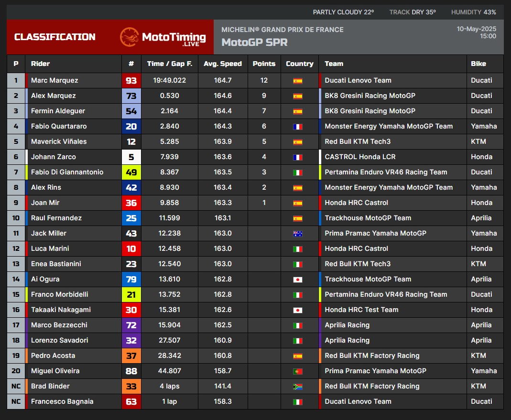Click Italy flag in Francesco Bagnaia row

pos(297,402)
